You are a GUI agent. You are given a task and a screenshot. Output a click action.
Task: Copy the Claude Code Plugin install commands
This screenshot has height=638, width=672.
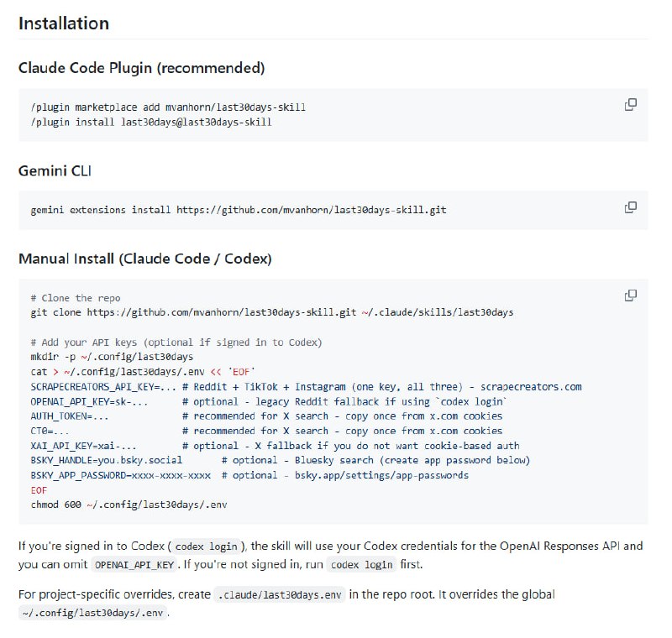coord(630,105)
